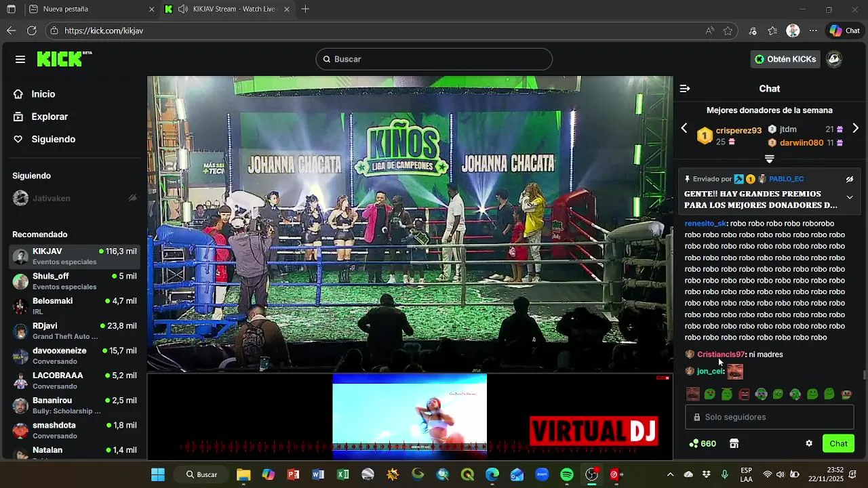Collapse the top donors section handle
868x488 pixels.
click(x=770, y=159)
